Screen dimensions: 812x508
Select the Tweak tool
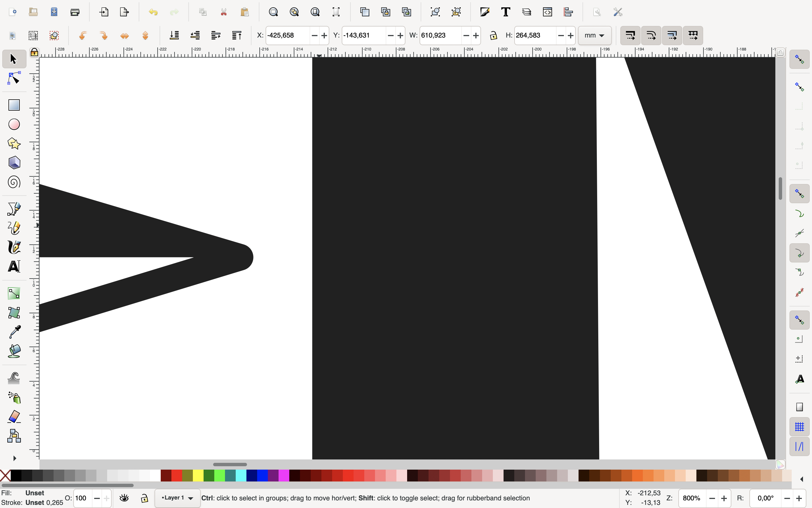pos(14,378)
